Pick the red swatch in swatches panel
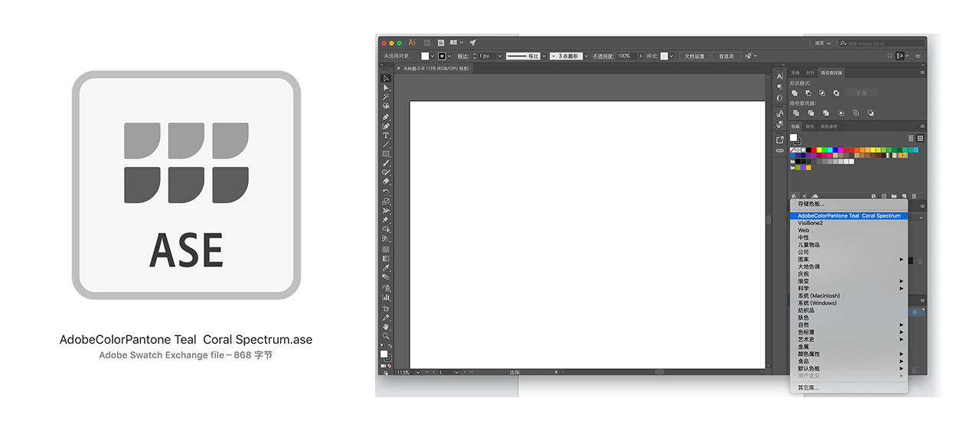980x421 pixels. pyautogui.click(x=812, y=150)
